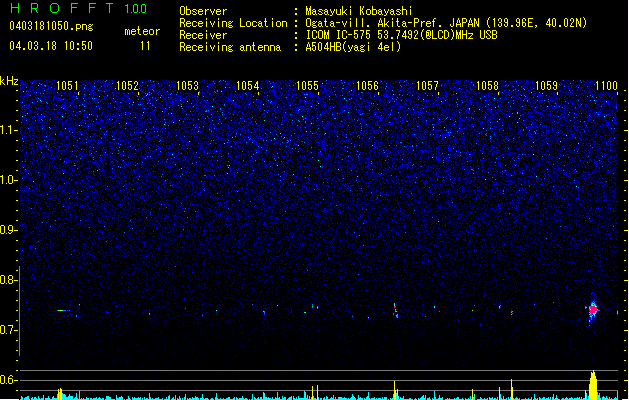This screenshot has height=400, width=629.
Task: Click the 1053 time axis marker
Action: (187, 86)
